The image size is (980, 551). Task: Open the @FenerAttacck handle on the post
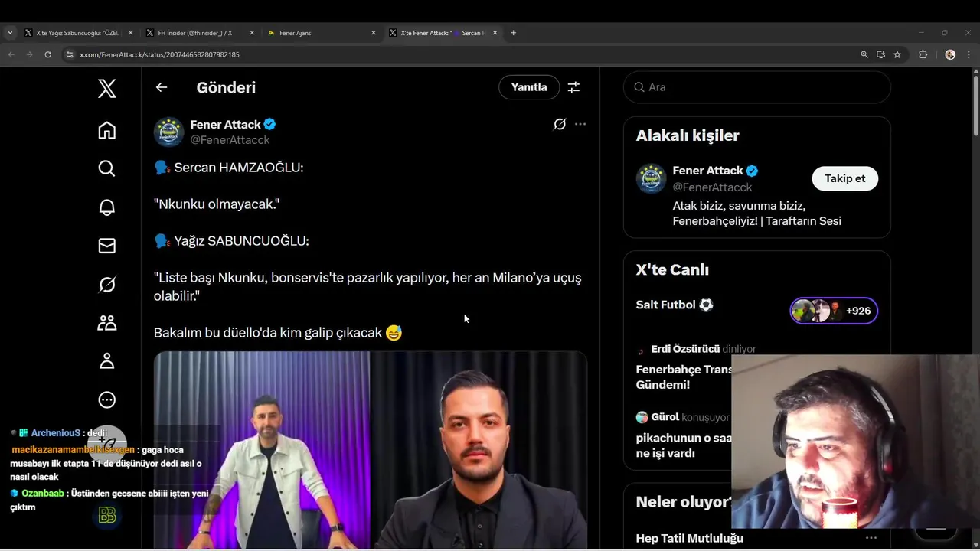pyautogui.click(x=230, y=140)
